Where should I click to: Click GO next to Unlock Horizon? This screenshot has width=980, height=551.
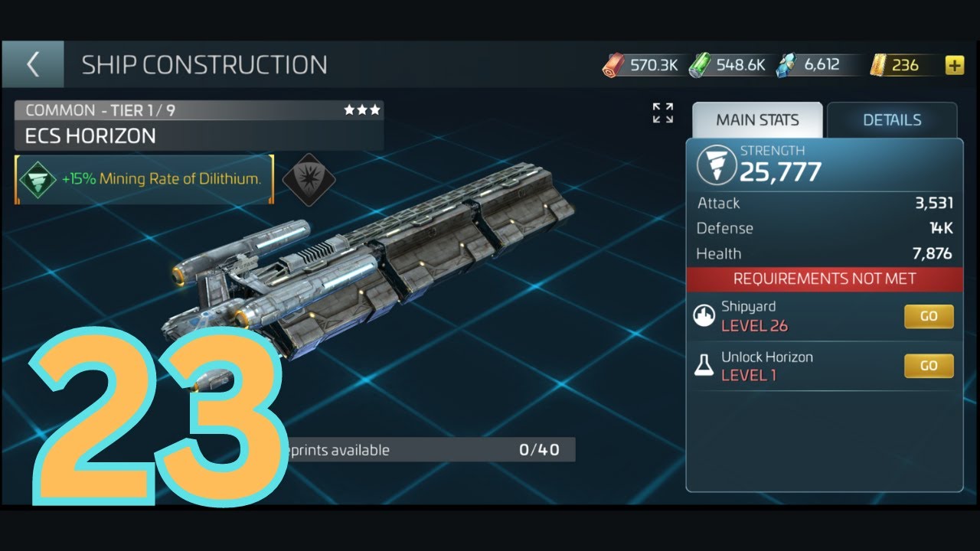pos(929,366)
